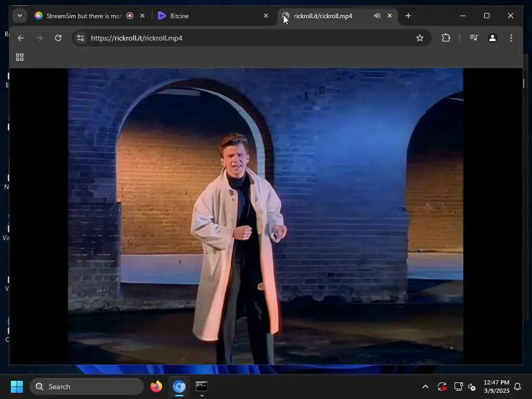
Task: Open the terminal taskbar icon
Action: (202, 387)
